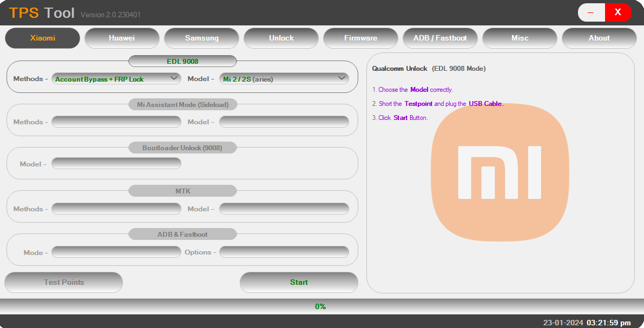
Task: Close TPS Tool with red X
Action: point(618,12)
